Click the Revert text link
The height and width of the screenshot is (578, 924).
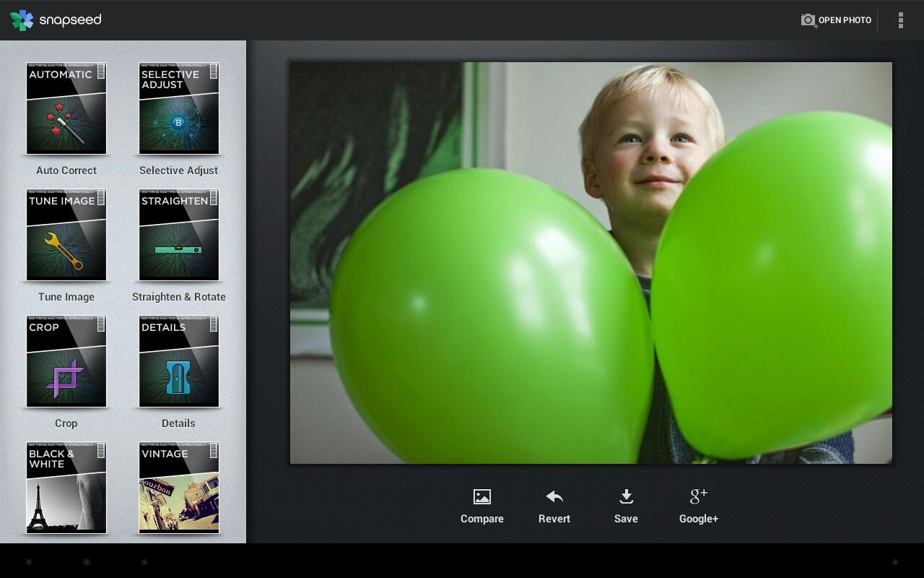tap(554, 518)
